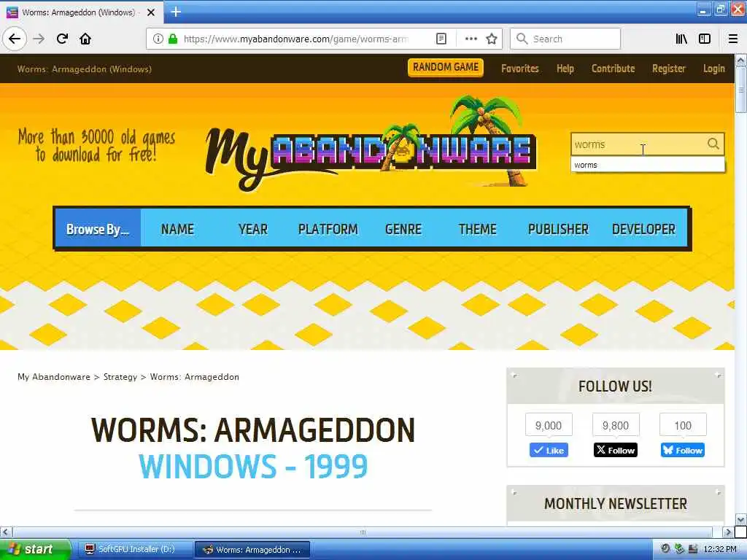Browse games by PLATFORM
The image size is (747, 560).
(328, 229)
